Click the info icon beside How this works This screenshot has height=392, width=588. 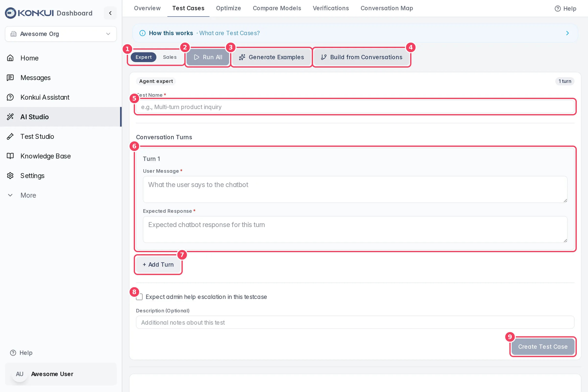(x=142, y=33)
